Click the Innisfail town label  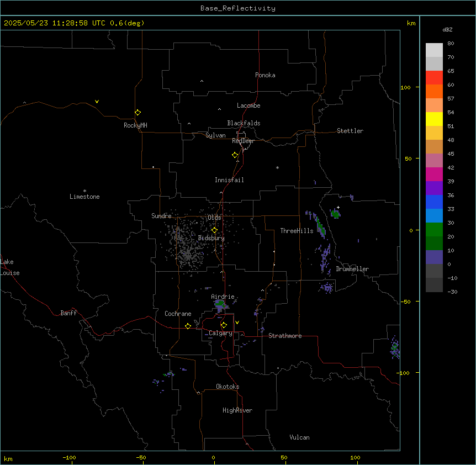click(x=229, y=180)
